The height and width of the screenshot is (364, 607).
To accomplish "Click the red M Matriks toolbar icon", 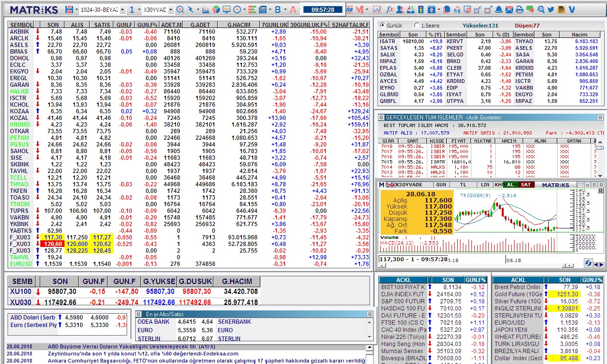I will tap(359, 9).
